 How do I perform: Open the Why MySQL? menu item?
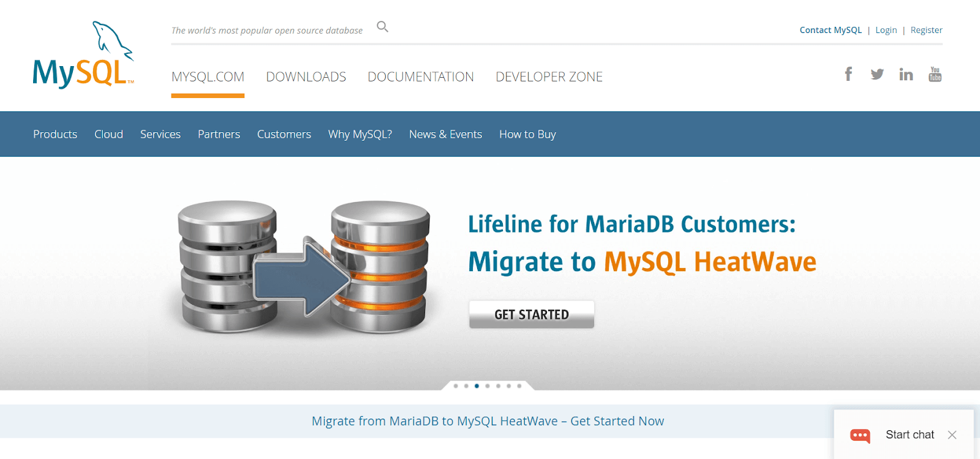click(x=360, y=134)
